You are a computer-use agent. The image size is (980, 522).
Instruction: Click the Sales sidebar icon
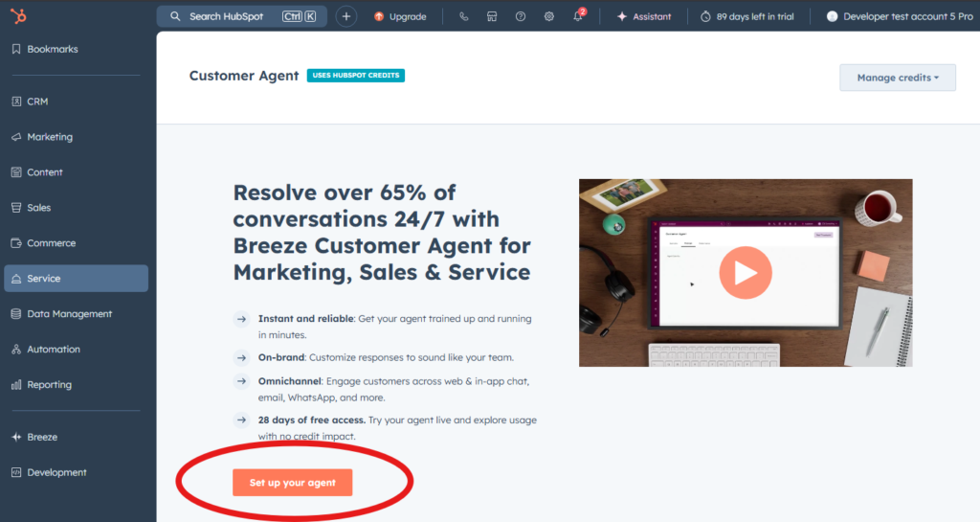16,208
